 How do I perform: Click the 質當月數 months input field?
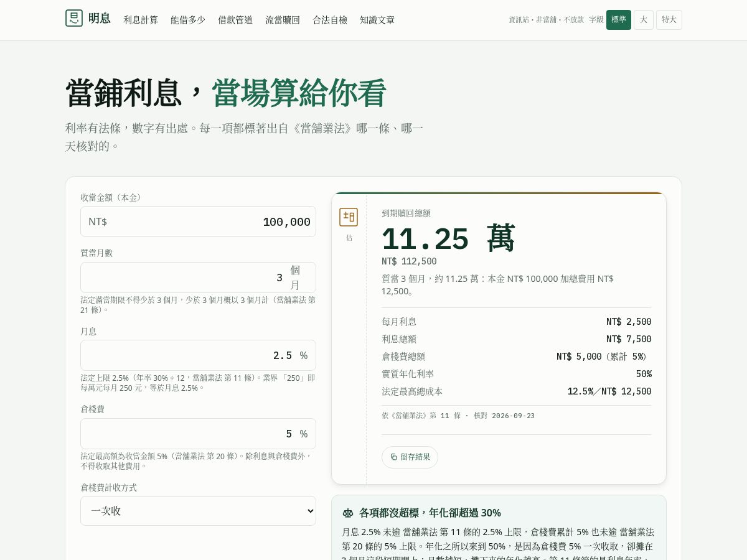point(198,278)
